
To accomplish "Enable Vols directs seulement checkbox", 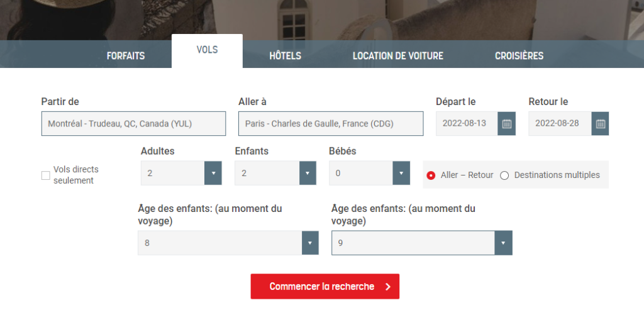I will point(45,175).
